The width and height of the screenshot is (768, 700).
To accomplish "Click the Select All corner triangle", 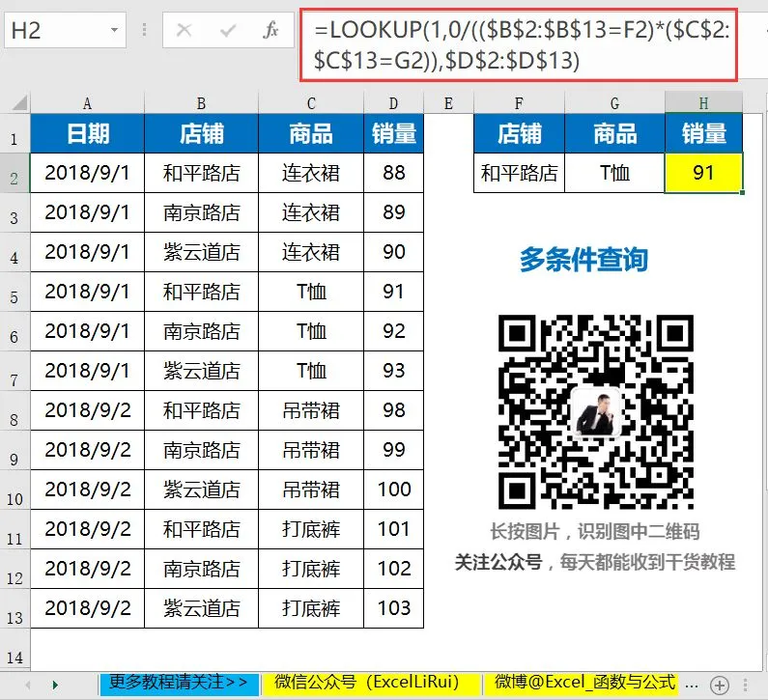I will pos(19,103).
